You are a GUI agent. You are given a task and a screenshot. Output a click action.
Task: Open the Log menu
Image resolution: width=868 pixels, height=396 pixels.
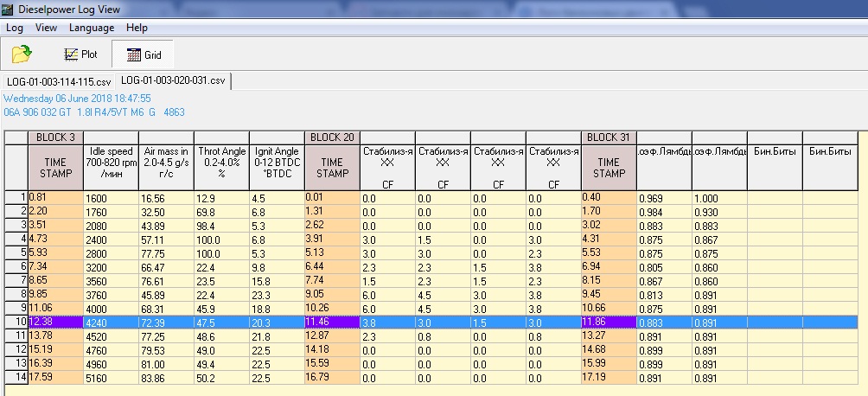14,28
